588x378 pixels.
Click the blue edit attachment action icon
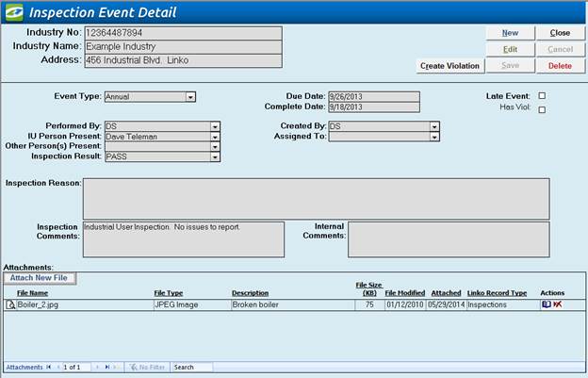point(547,305)
